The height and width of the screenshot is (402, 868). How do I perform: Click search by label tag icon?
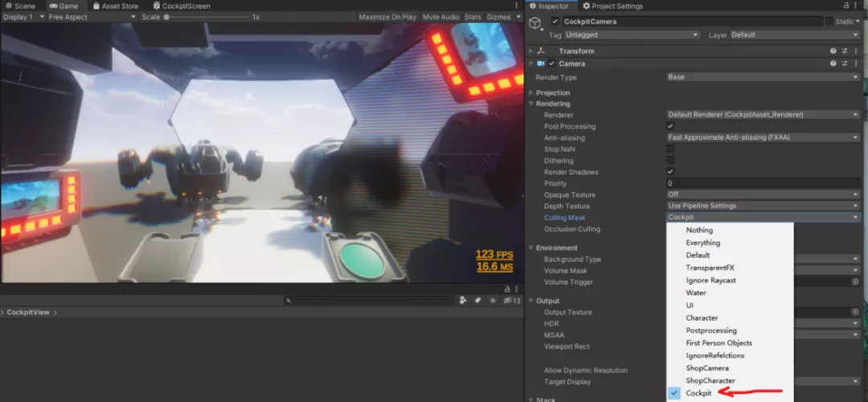477,301
